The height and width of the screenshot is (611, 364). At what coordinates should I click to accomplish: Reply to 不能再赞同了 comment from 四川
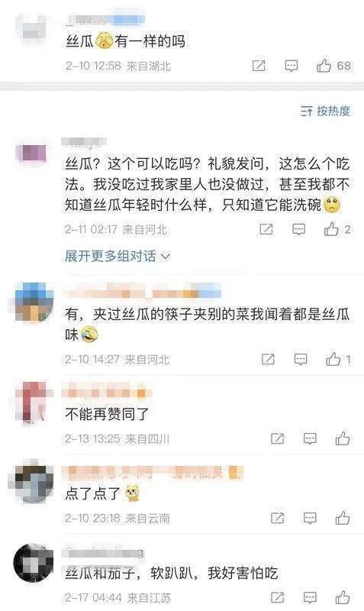click(310, 439)
